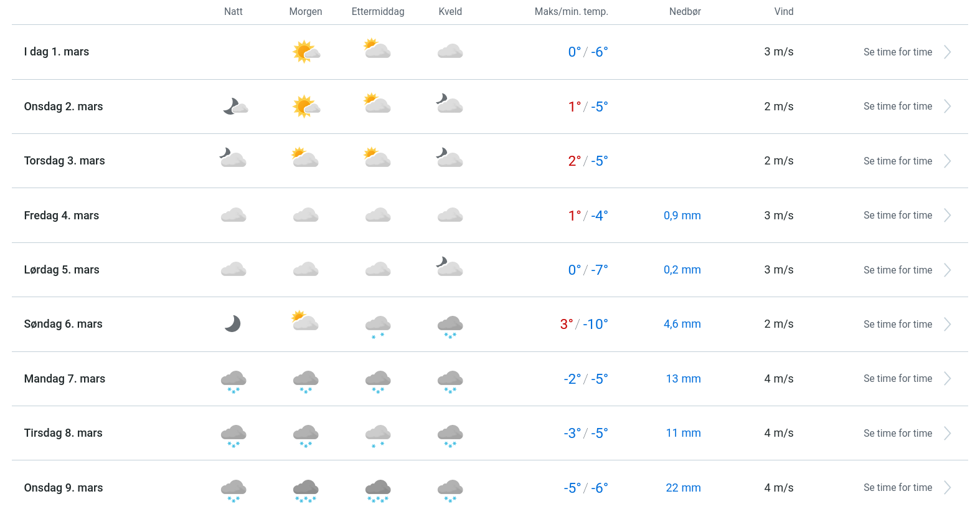This screenshot has width=980, height=514.
Task: Click Søndag 6. mars evening snow icon
Action: [x=450, y=326]
